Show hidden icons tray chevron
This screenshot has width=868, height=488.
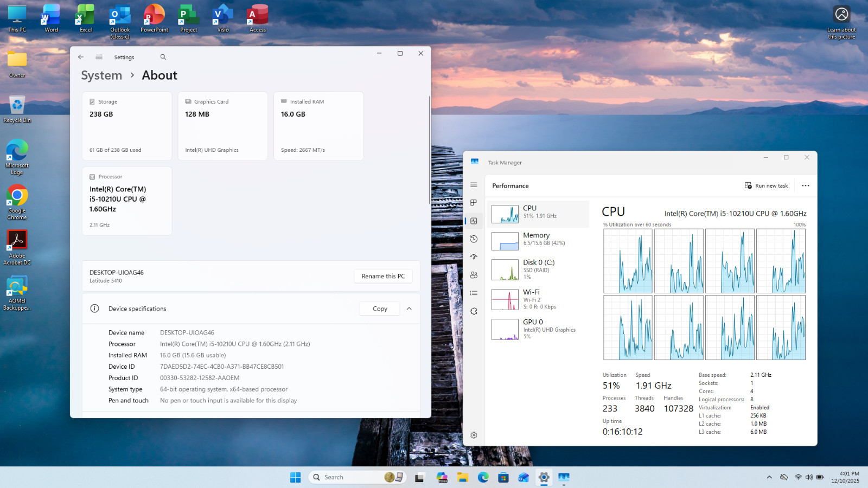769,477
